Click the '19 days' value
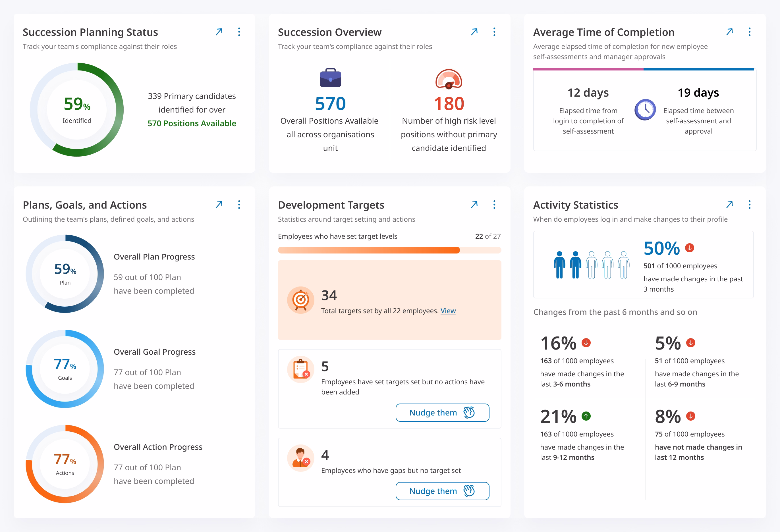This screenshot has width=780, height=532. (698, 92)
